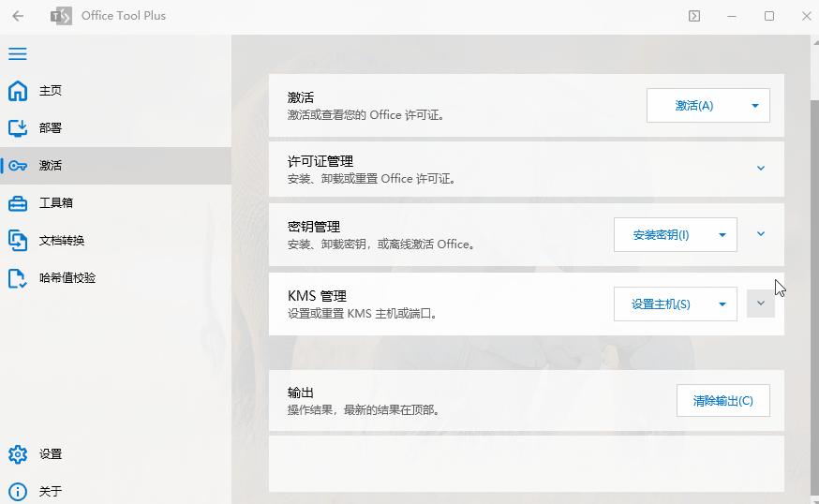Click the toolbox icon beside 工具箱
819x504 pixels.
18,203
